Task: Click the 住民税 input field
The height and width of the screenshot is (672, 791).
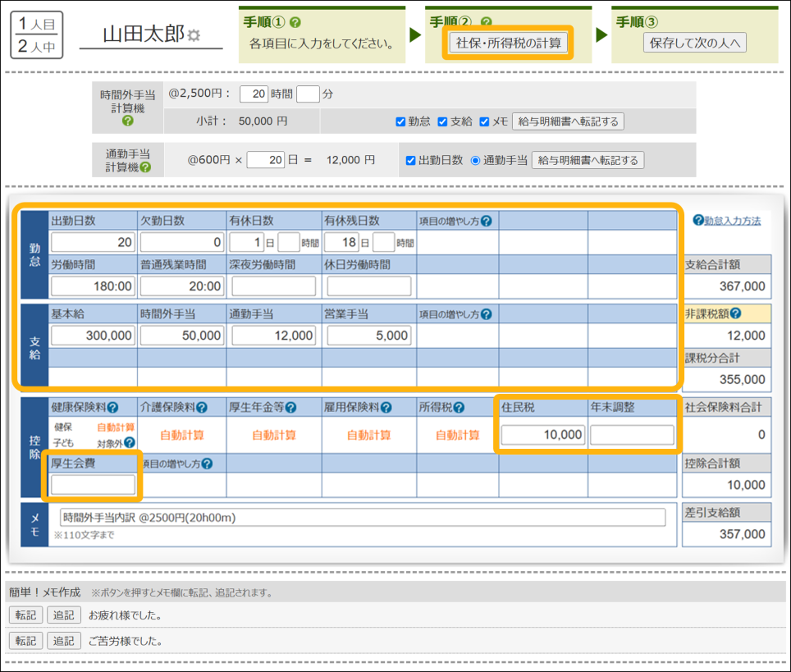Action: (544, 435)
